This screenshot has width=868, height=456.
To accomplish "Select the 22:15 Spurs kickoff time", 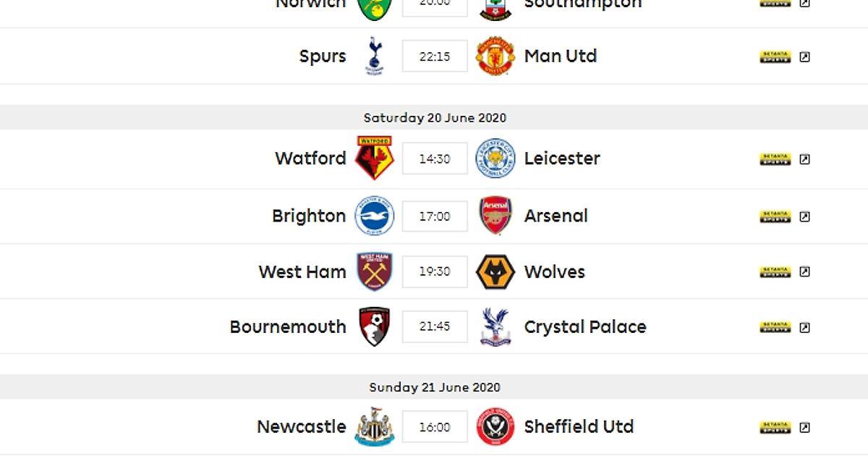I will [435, 56].
